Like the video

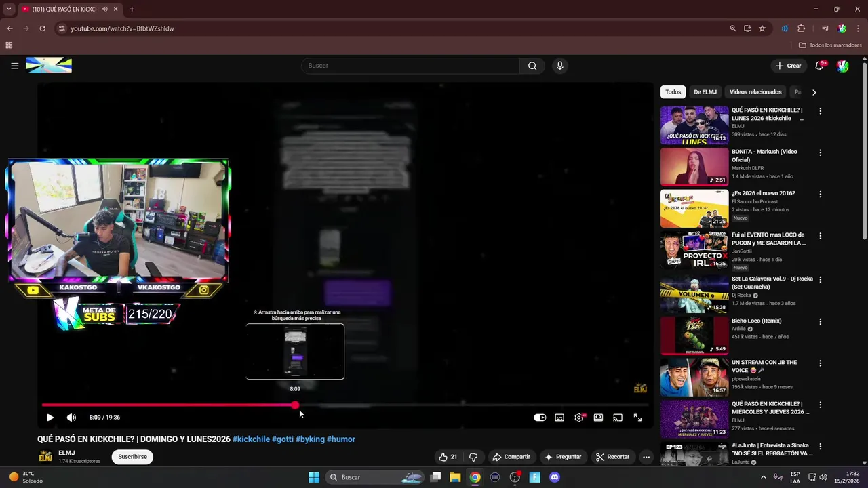[x=448, y=457]
